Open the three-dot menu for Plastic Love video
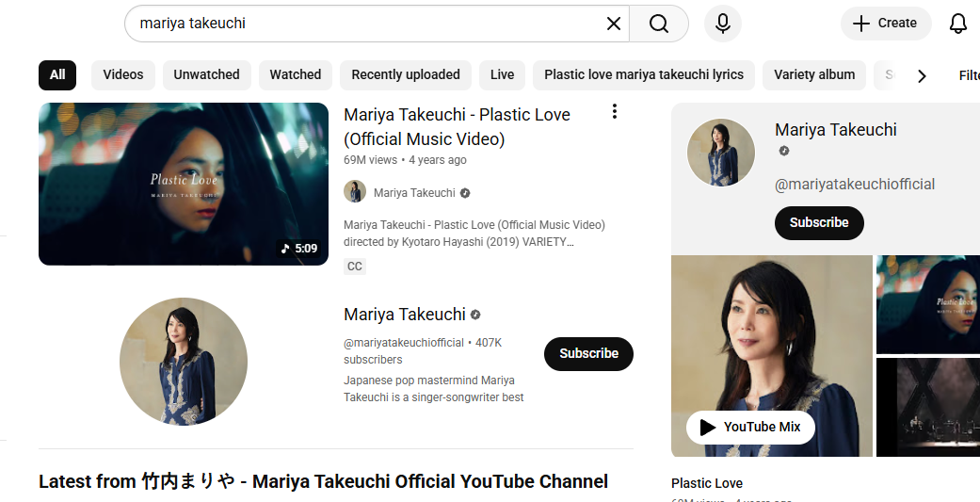 [x=615, y=111]
